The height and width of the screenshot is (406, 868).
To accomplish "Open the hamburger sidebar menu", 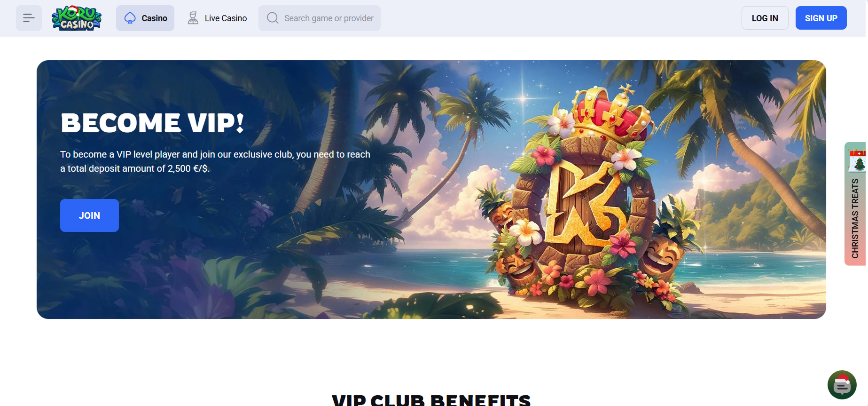I will [x=29, y=18].
